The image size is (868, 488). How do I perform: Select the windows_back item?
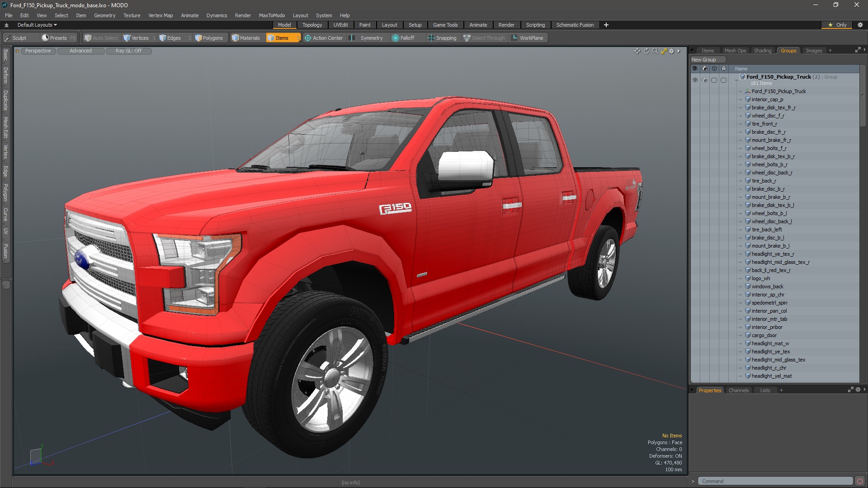pos(767,286)
